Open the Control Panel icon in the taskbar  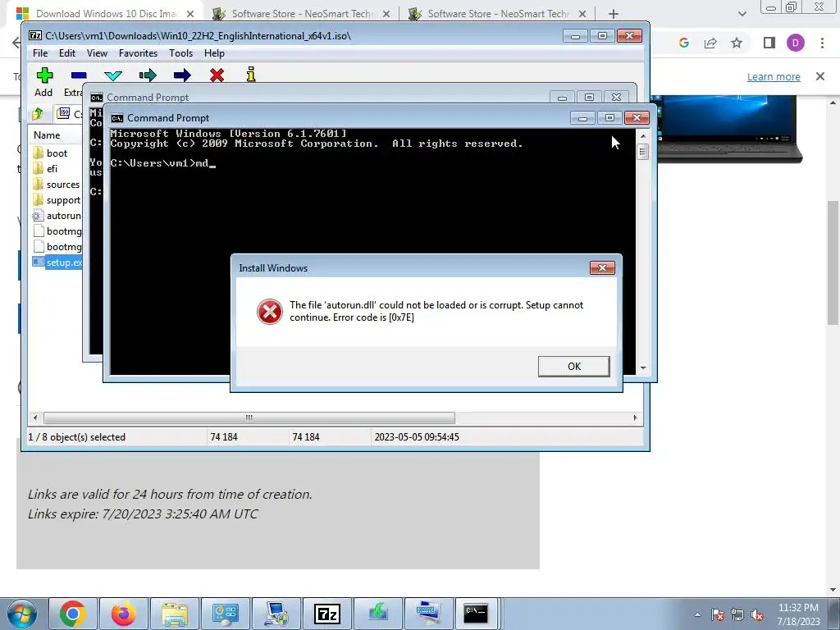(225, 614)
